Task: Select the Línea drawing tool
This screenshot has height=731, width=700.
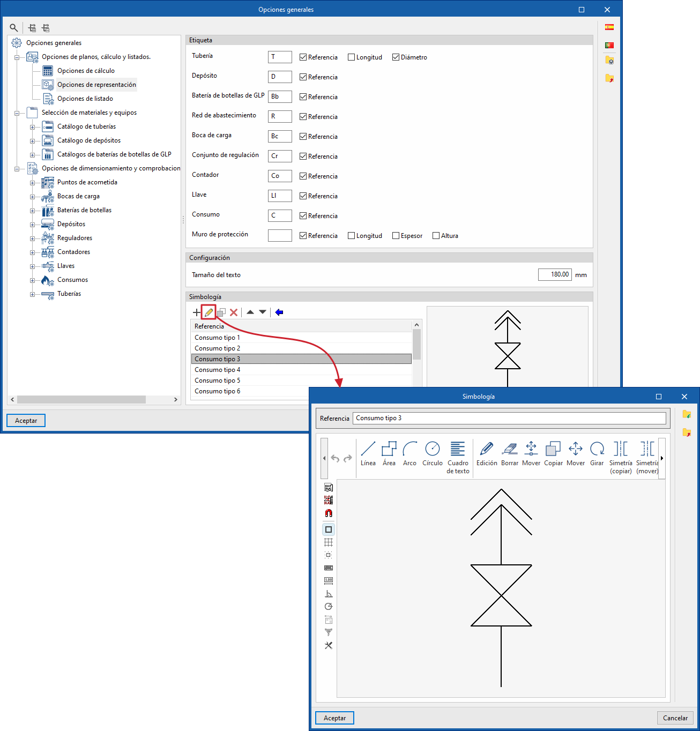Action: [368, 453]
